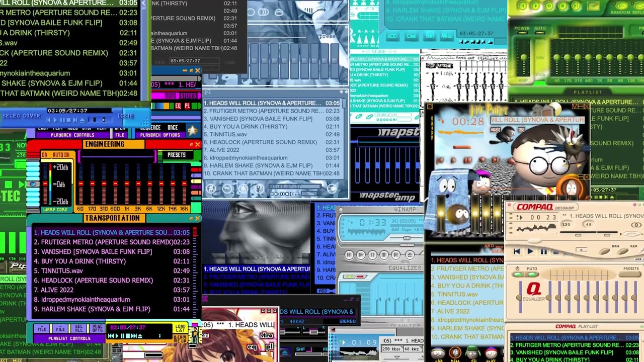Toggle the eq button on the anime skin
Viewport: 644px width, 362px height.
[252, 347]
